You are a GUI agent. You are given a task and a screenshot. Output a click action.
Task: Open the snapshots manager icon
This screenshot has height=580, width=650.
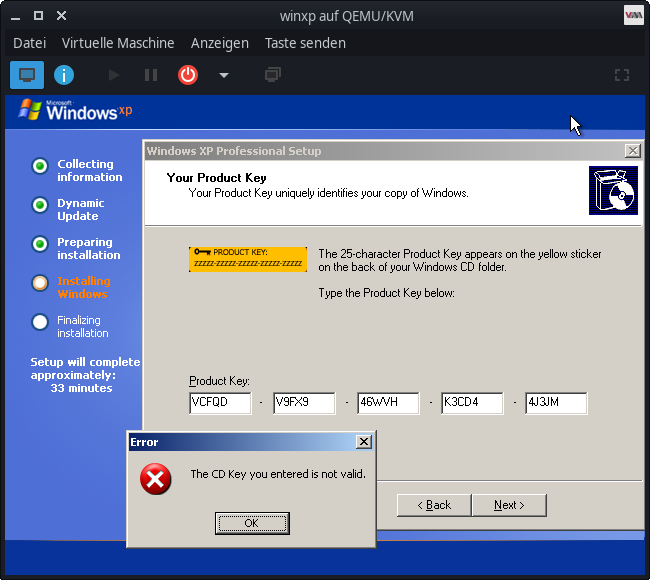[272, 75]
